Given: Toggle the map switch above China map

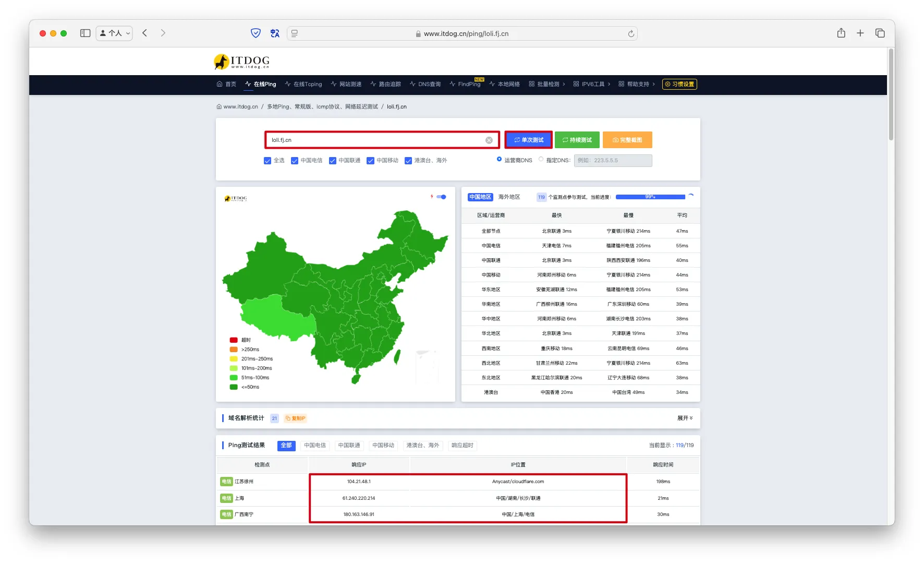Looking at the screenshot, I should coord(441,197).
